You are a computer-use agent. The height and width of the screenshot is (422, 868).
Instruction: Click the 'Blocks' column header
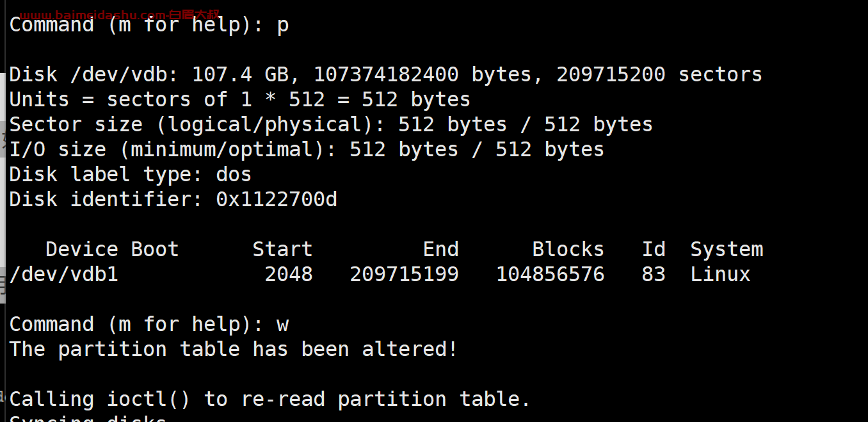point(568,249)
